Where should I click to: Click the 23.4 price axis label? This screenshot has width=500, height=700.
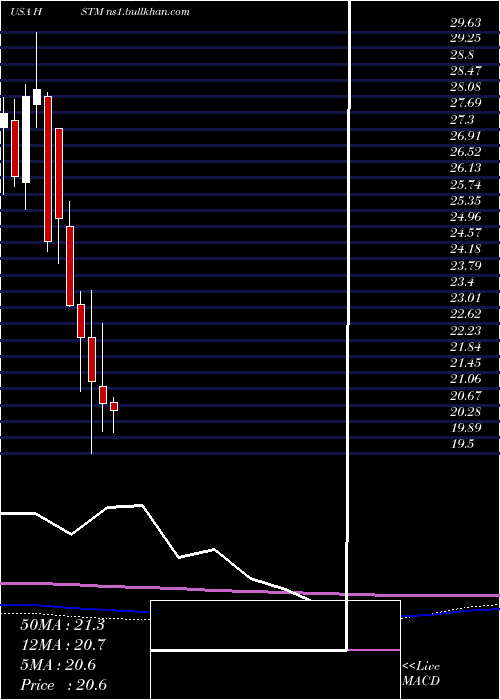[462, 282]
